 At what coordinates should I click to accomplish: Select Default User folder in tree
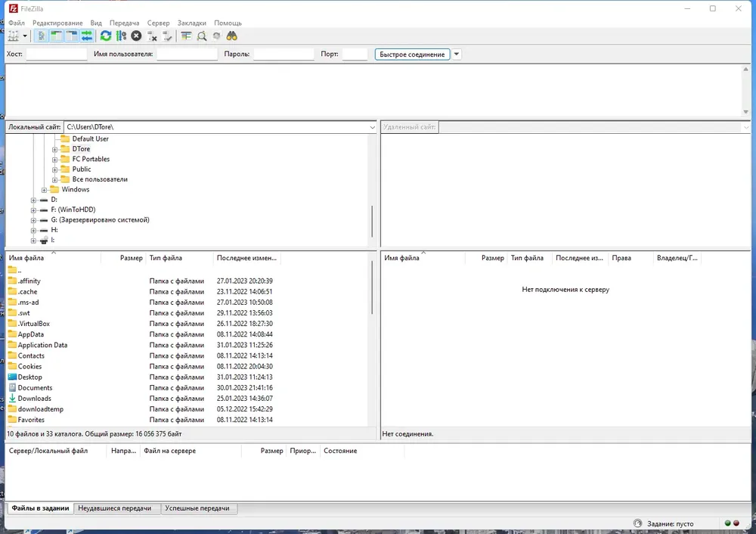point(90,139)
